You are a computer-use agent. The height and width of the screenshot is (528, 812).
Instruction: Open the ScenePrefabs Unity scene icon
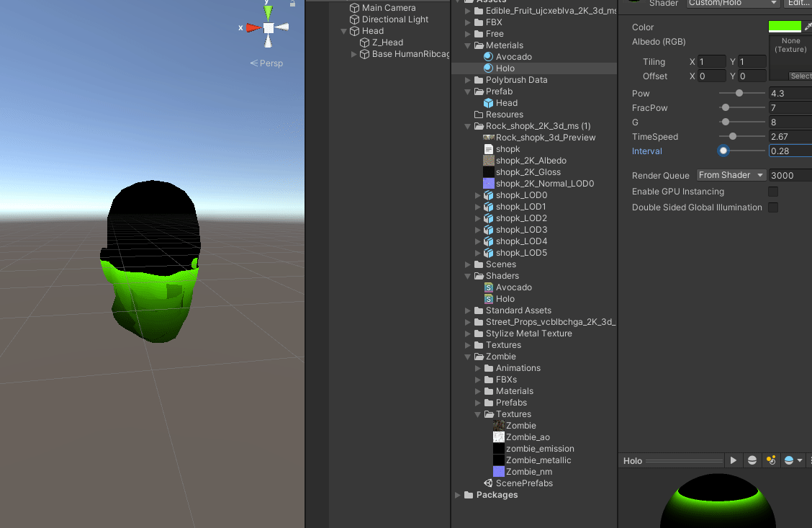pos(488,483)
